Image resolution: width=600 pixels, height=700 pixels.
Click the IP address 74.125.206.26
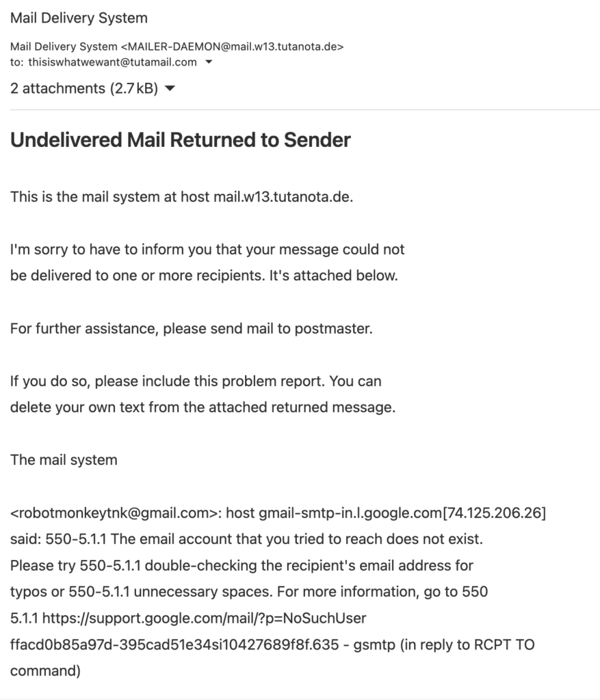point(494,513)
